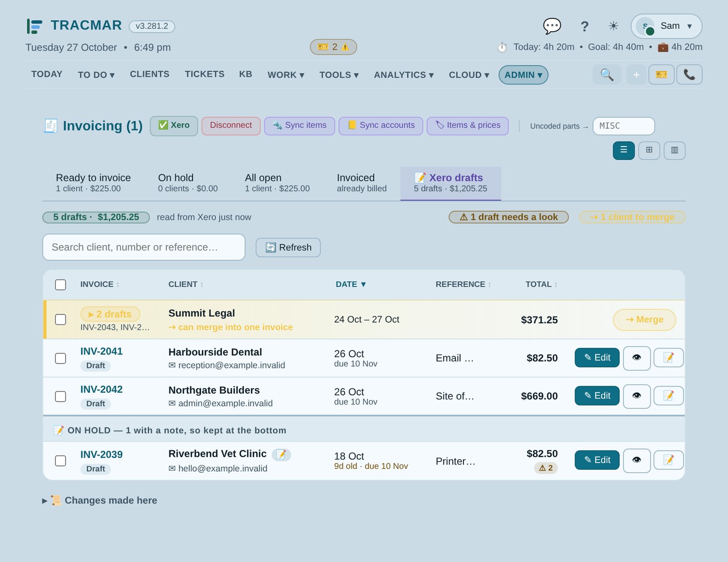Click the plus add button in header
This screenshot has height=562, width=728.
pos(636,75)
